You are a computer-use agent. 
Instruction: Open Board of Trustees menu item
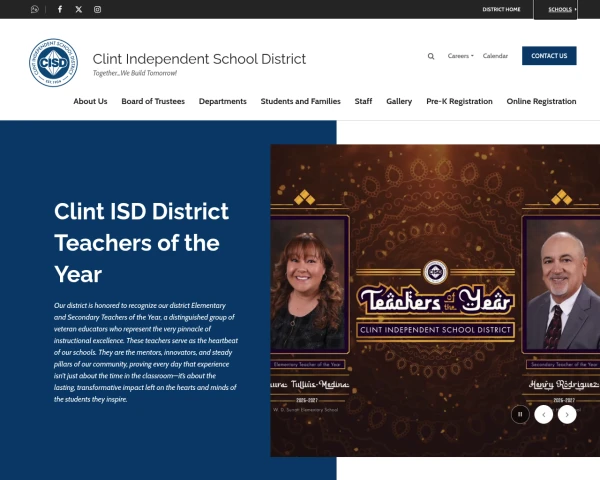pyautogui.click(x=153, y=101)
